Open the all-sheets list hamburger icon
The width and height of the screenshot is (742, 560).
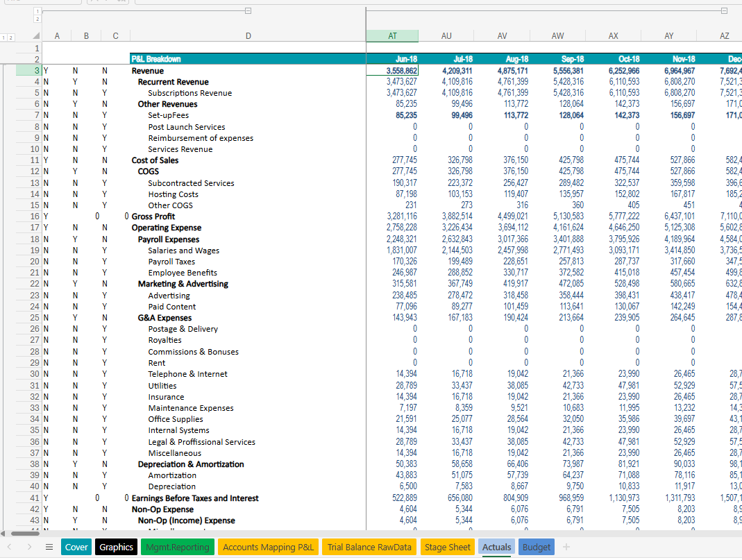click(x=49, y=548)
